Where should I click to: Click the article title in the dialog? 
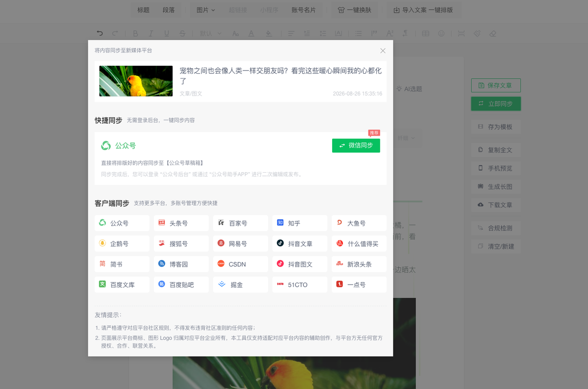click(280, 76)
